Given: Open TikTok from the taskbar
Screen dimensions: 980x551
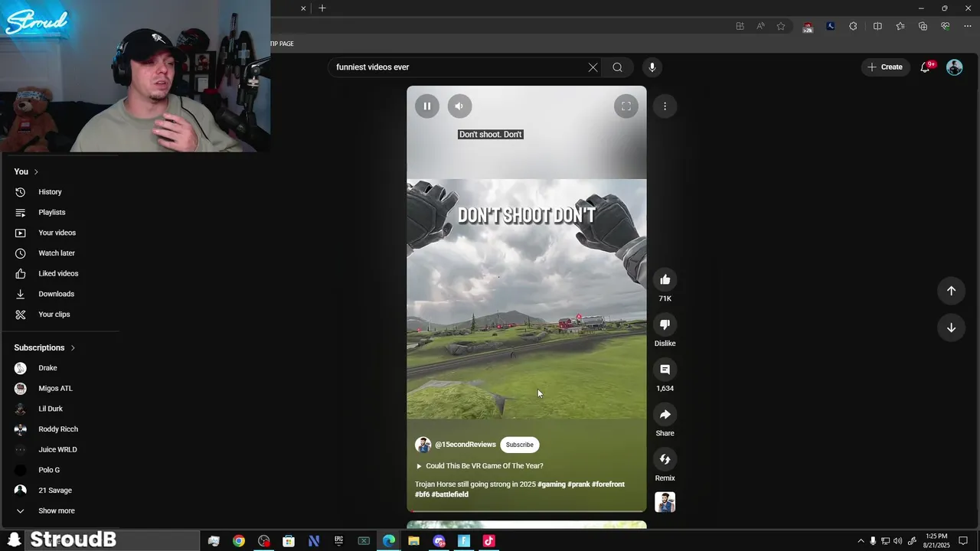Looking at the screenshot, I should [488, 541].
